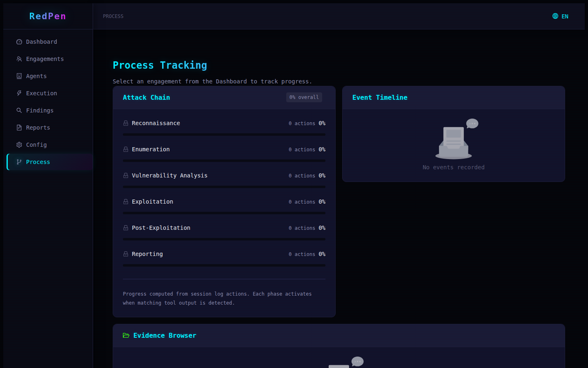Click the empty inbox illustration in Event Timeline
Screen dimensions: 588x368
(x=457, y=139)
